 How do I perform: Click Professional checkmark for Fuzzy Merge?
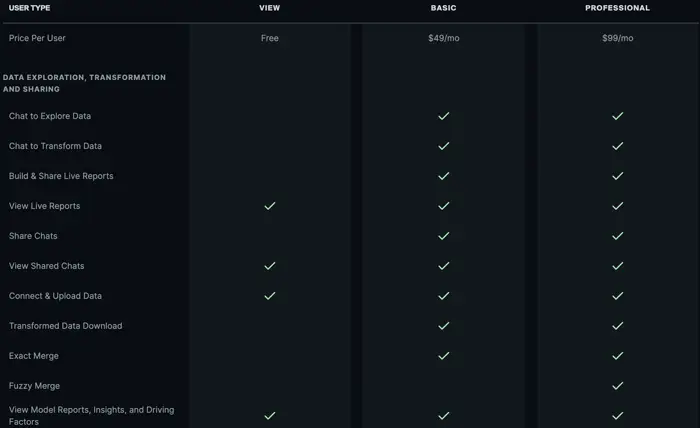coord(617,386)
